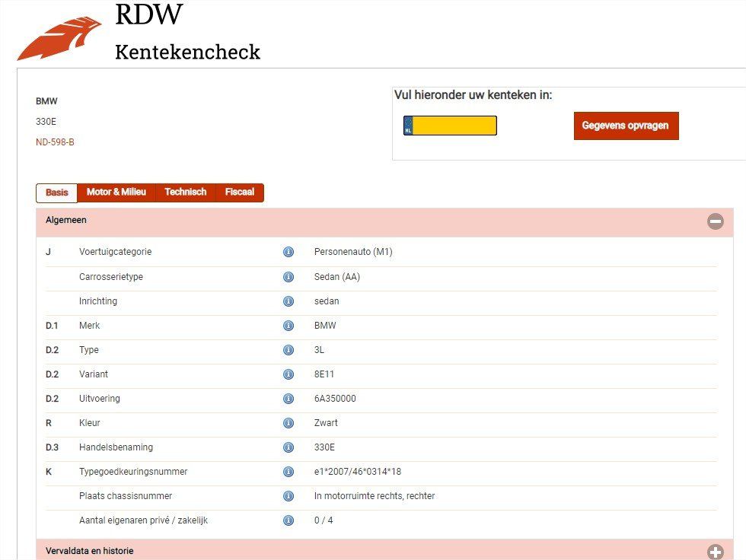This screenshot has width=746, height=560.
Task: Click the Typegoedkeuringsnummer label
Action: [x=133, y=472]
